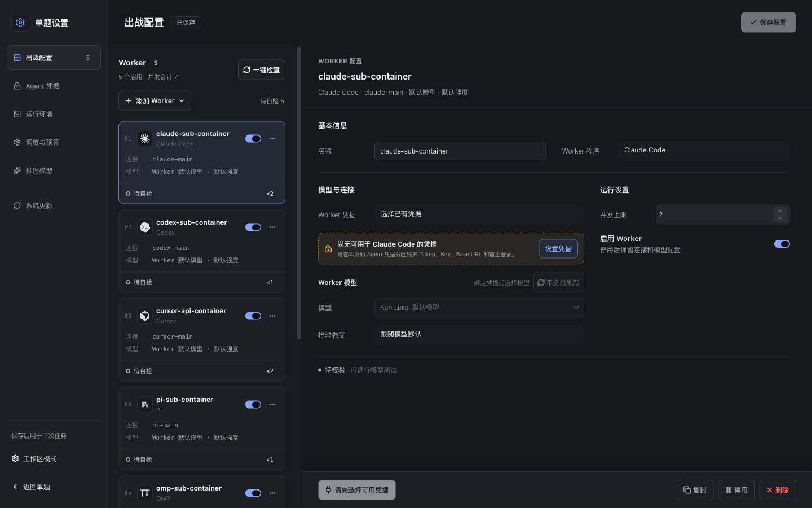The height and width of the screenshot is (508, 812).
Task: Click the 已保存 status badge
Action: pos(186,23)
